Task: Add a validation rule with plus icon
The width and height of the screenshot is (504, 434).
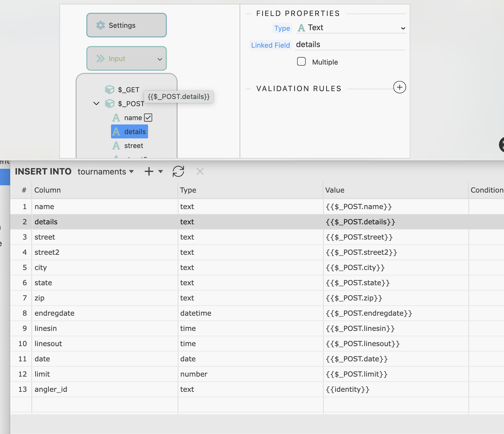Action: [x=399, y=87]
